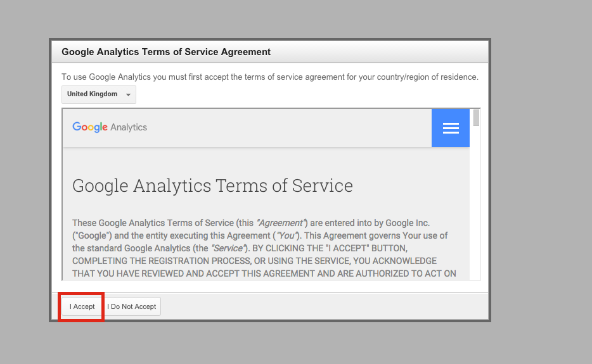
Task: Click the dialog title Terms of Service Agreement
Action: click(166, 52)
